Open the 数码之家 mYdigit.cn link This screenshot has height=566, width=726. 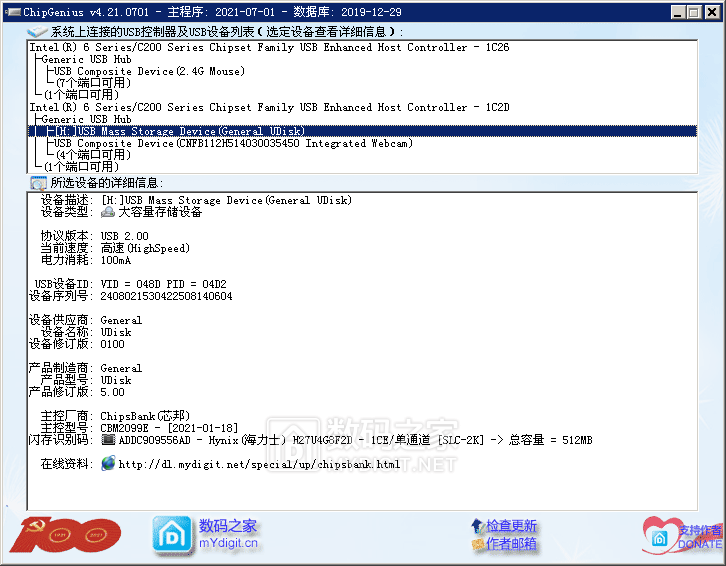tap(228, 534)
